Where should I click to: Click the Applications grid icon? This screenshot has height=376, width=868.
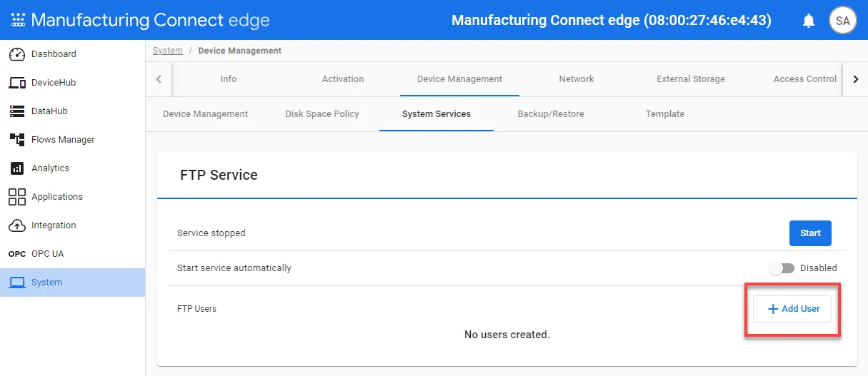click(17, 197)
